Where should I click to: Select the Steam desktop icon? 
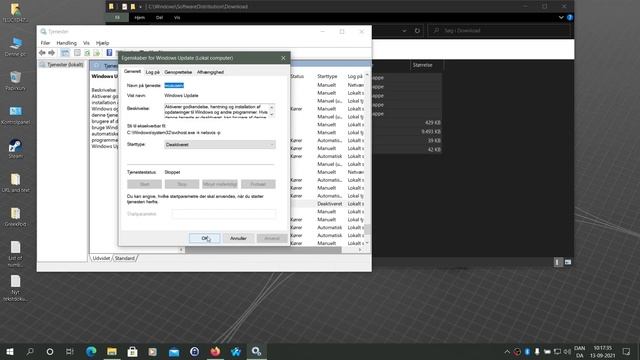click(16, 149)
